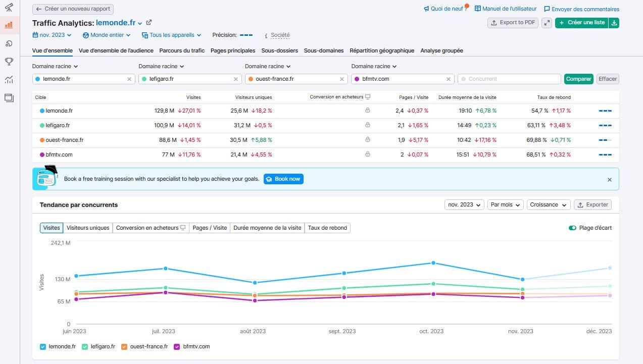643x364 pixels.
Task: Open the trophy icon in sidebar
Action: [x=9, y=62]
